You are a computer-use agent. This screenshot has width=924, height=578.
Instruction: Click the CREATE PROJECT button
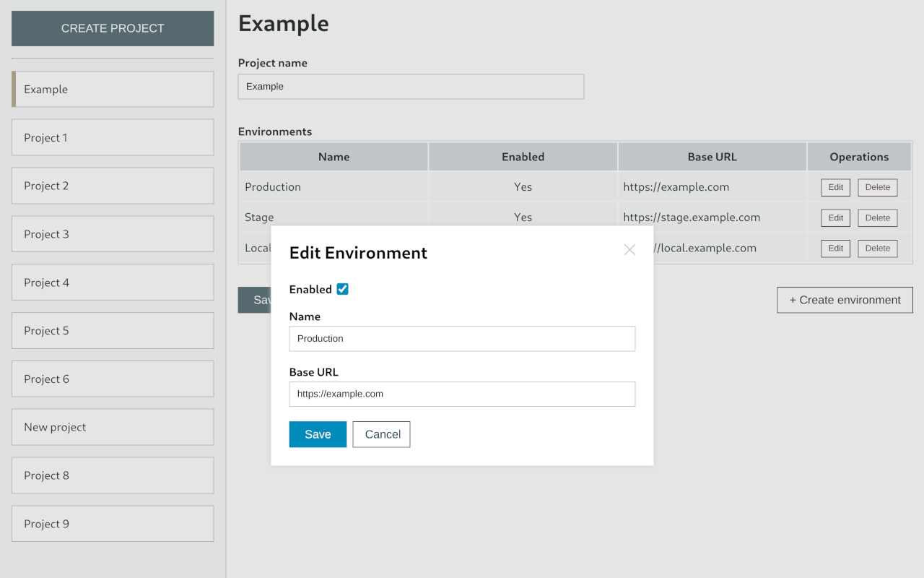click(113, 28)
